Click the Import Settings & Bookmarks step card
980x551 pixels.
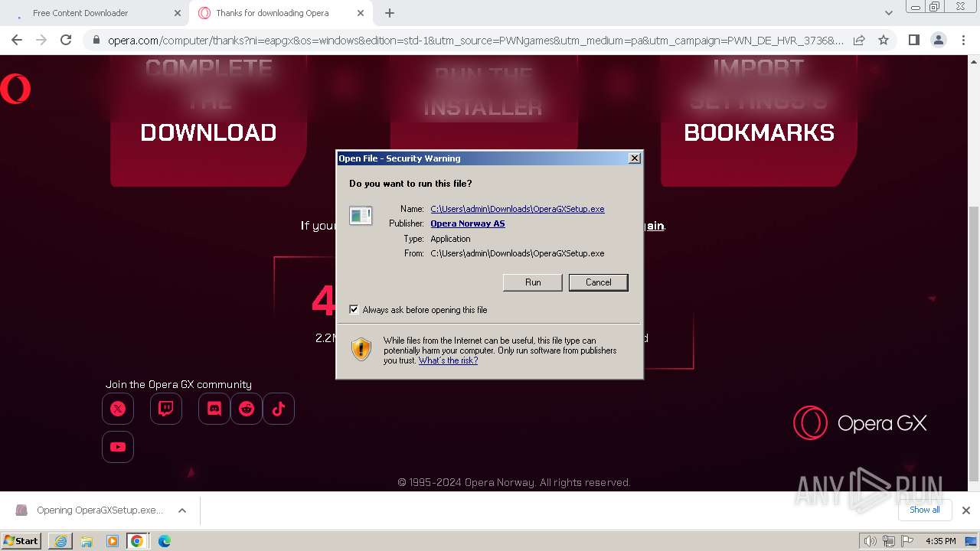759,121
